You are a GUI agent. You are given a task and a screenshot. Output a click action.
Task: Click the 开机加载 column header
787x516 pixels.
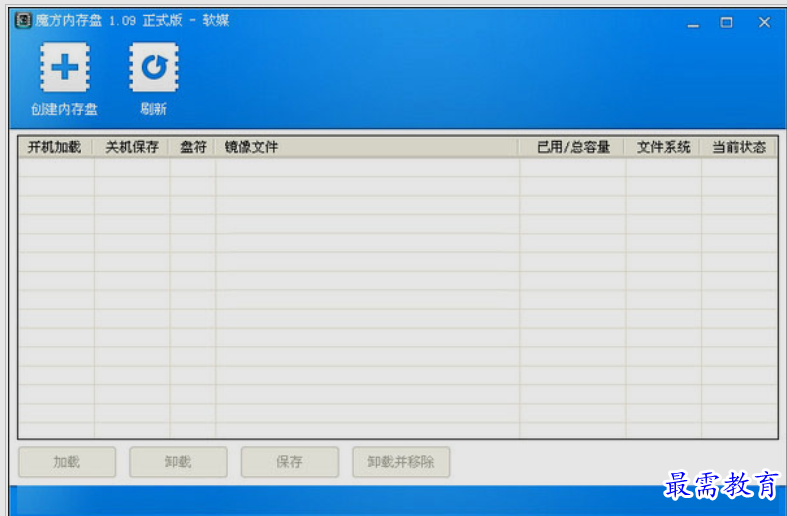tap(55, 147)
